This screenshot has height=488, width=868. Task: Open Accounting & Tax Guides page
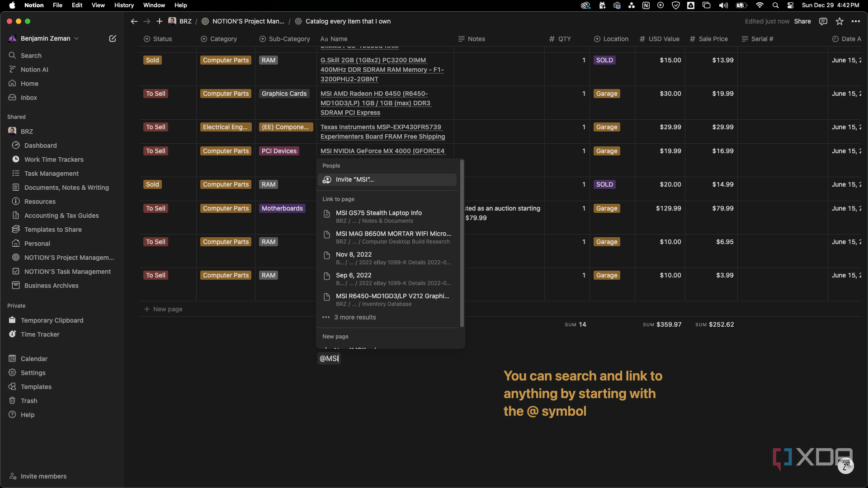[x=61, y=216]
